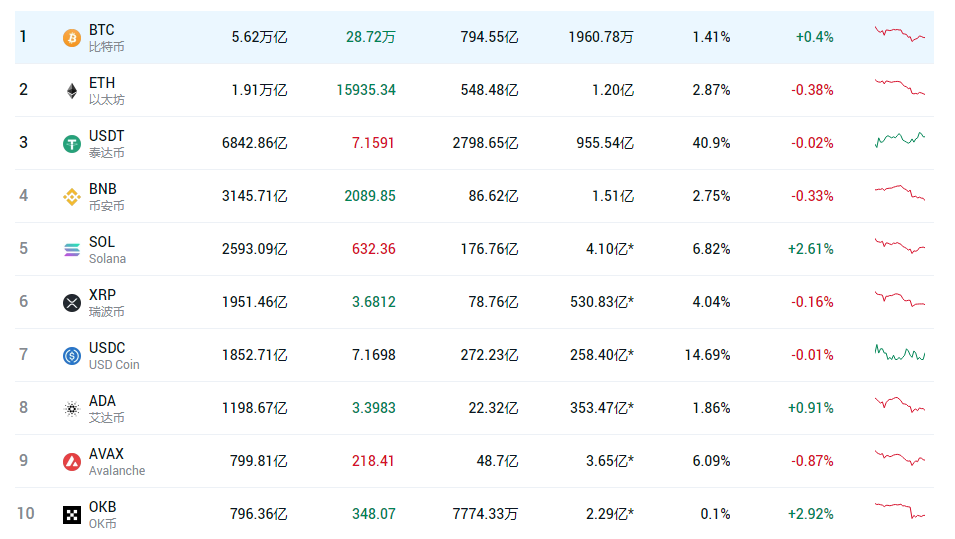The width and height of the screenshot is (955, 539).
Task: Select AVAX market cap 799.81亿
Action: click(x=258, y=461)
